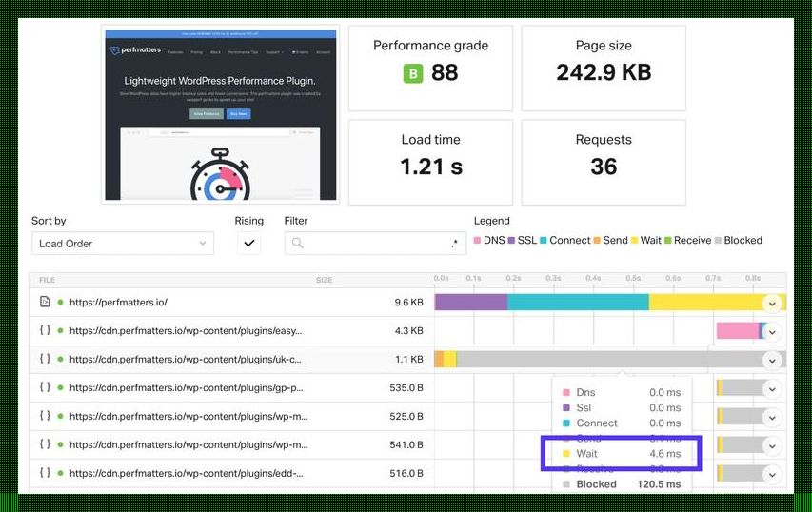
Task: Click the https://perfmatters.io/ file URL
Action: point(118,303)
